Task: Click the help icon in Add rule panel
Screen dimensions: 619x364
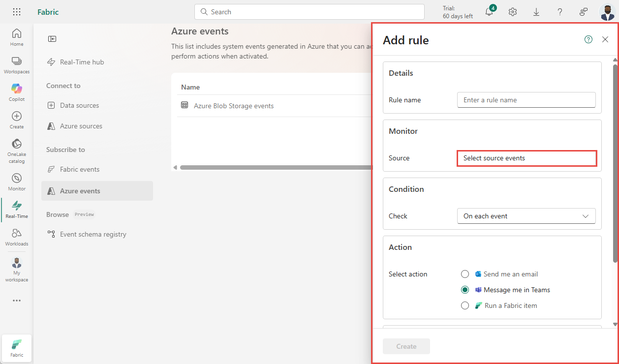Action: [588, 40]
